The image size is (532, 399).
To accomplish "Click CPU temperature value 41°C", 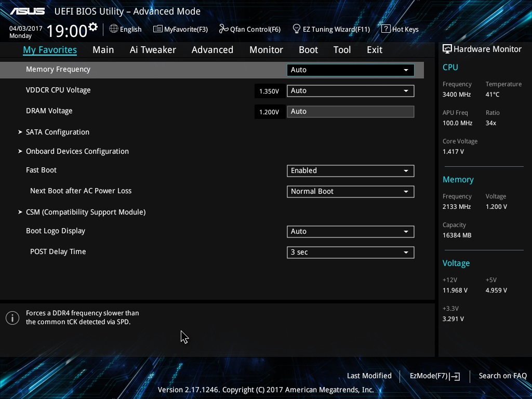I will coord(493,95).
